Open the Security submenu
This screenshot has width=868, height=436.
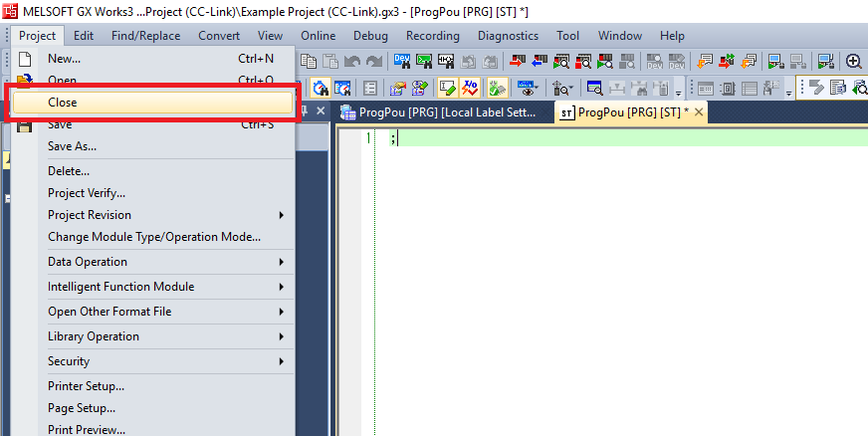click(164, 361)
